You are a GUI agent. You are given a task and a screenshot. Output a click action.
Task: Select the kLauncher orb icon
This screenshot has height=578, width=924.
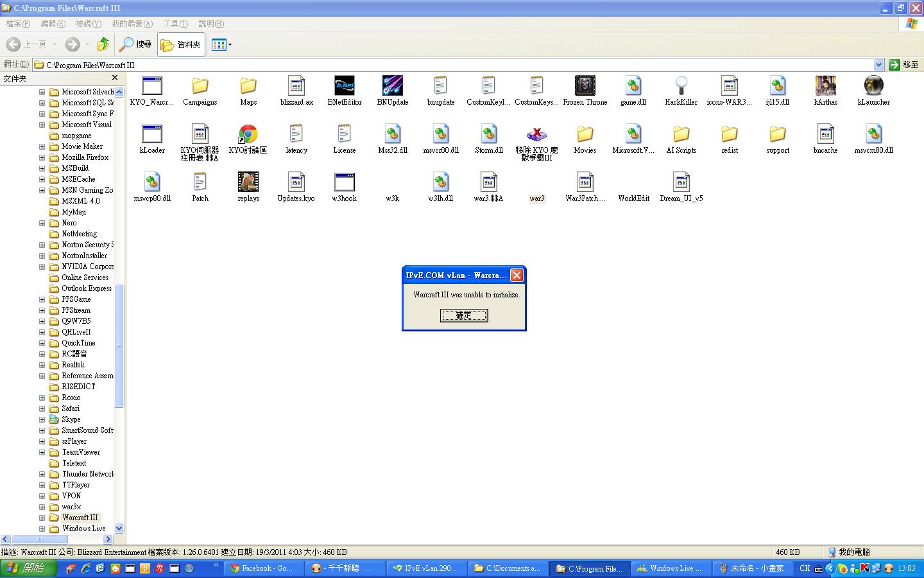[873, 86]
